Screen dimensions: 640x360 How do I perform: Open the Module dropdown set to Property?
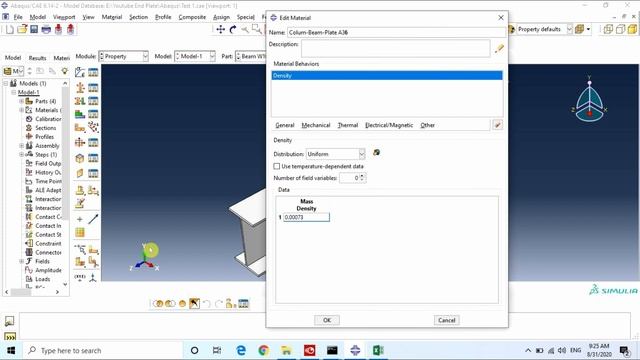pyautogui.click(x=124, y=56)
